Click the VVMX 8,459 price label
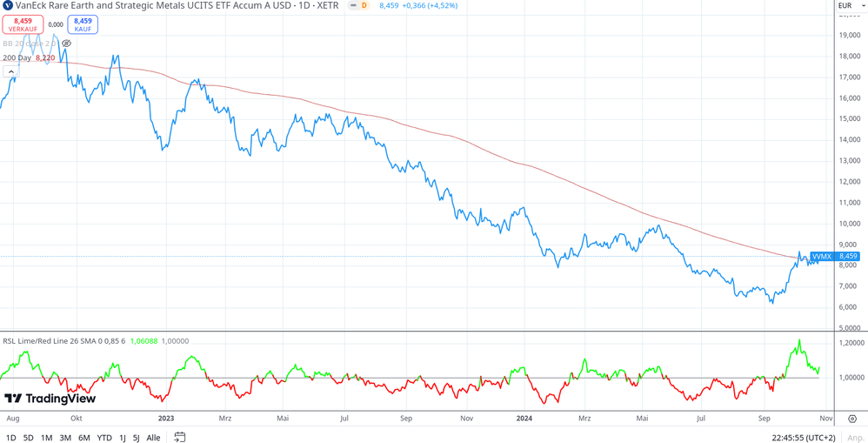This screenshot has width=868, height=443. (x=835, y=257)
